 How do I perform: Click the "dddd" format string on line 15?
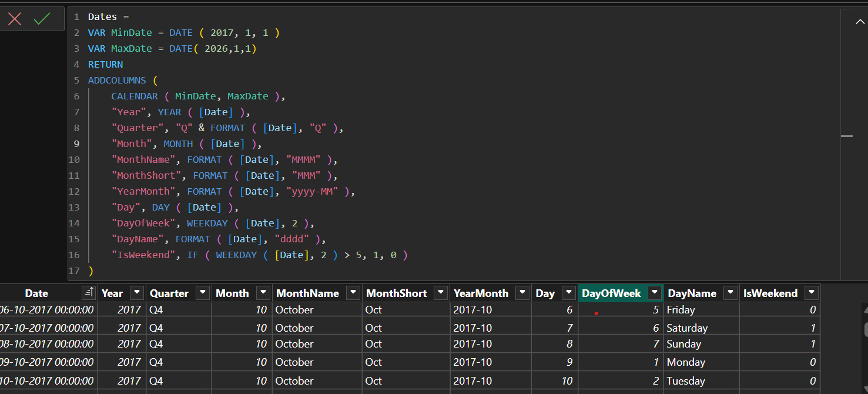(x=292, y=239)
